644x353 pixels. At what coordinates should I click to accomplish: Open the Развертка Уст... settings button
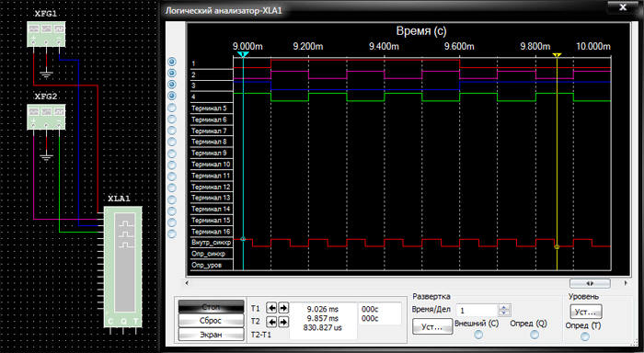pyautogui.click(x=432, y=326)
